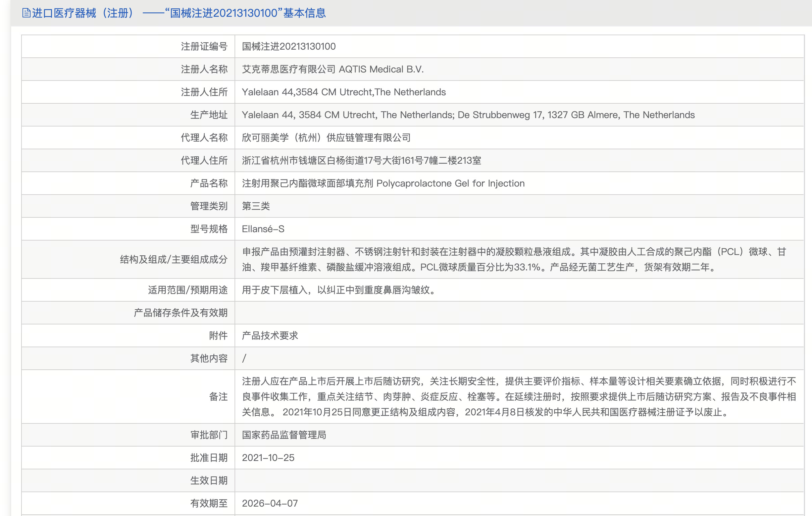Click the 有效期至 label
The width and height of the screenshot is (812, 516).
[x=209, y=504]
